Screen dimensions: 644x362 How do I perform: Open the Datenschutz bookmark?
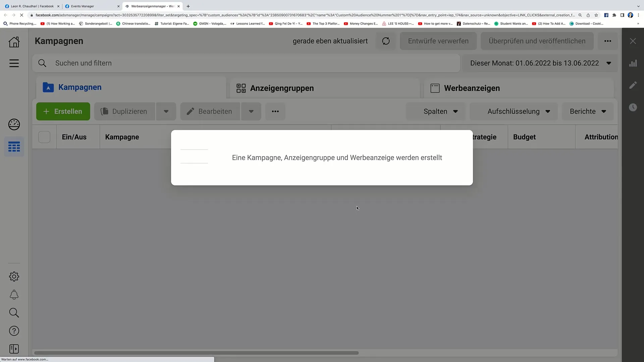(x=474, y=23)
